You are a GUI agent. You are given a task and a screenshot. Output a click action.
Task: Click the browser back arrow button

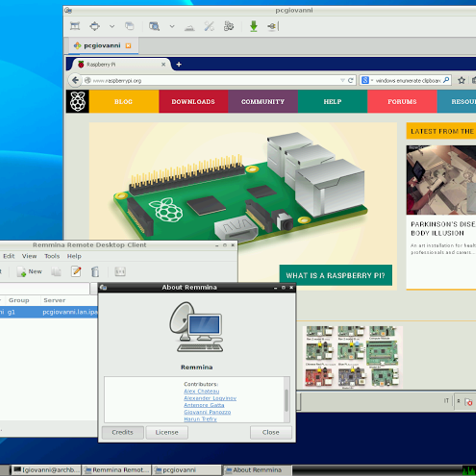[75, 80]
